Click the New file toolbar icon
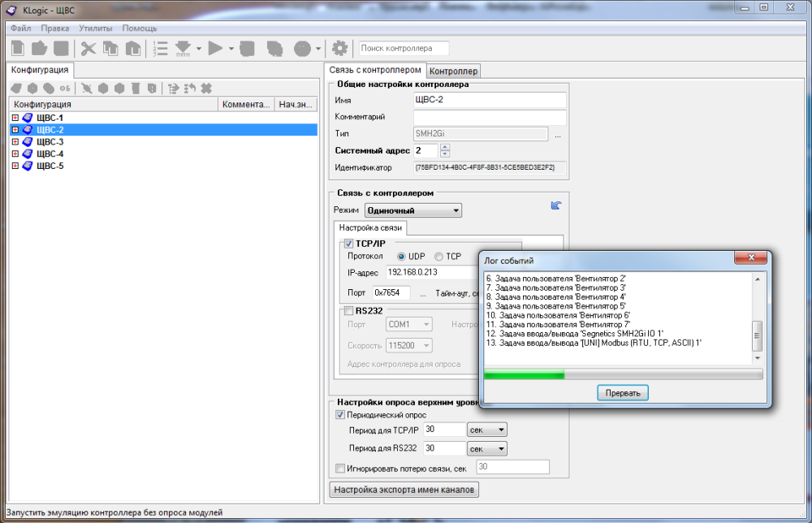The height and width of the screenshot is (523, 812). (x=17, y=49)
